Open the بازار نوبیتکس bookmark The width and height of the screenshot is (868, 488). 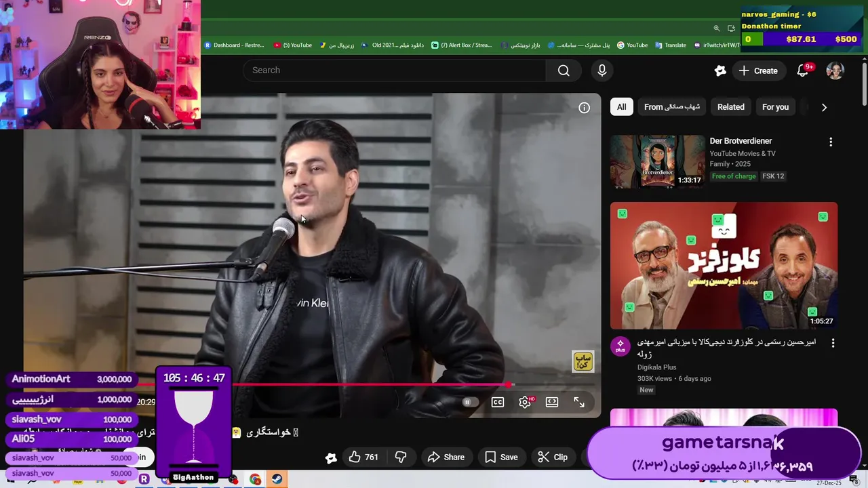click(521, 45)
